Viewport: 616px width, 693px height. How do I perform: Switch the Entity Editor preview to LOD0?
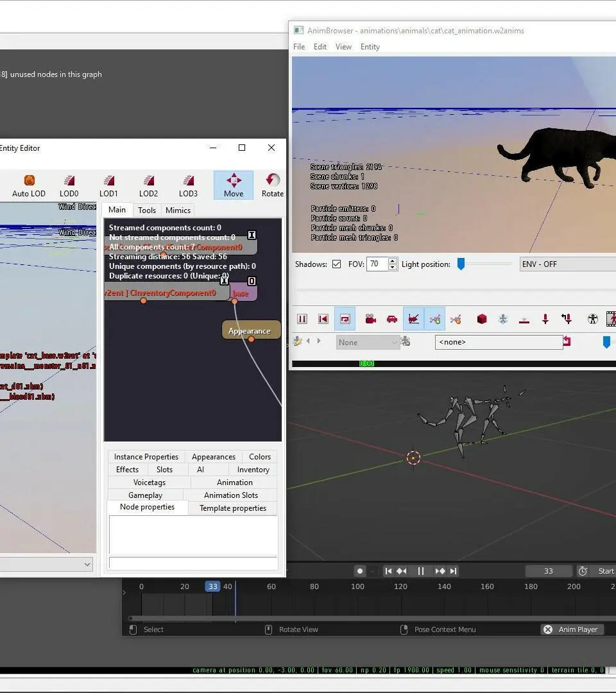[69, 185]
